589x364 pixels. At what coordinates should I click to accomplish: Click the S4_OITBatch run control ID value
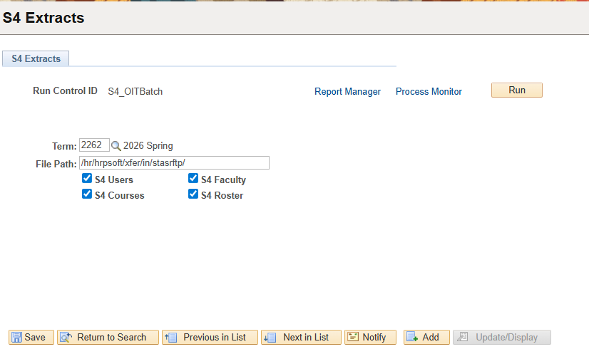[x=135, y=92]
